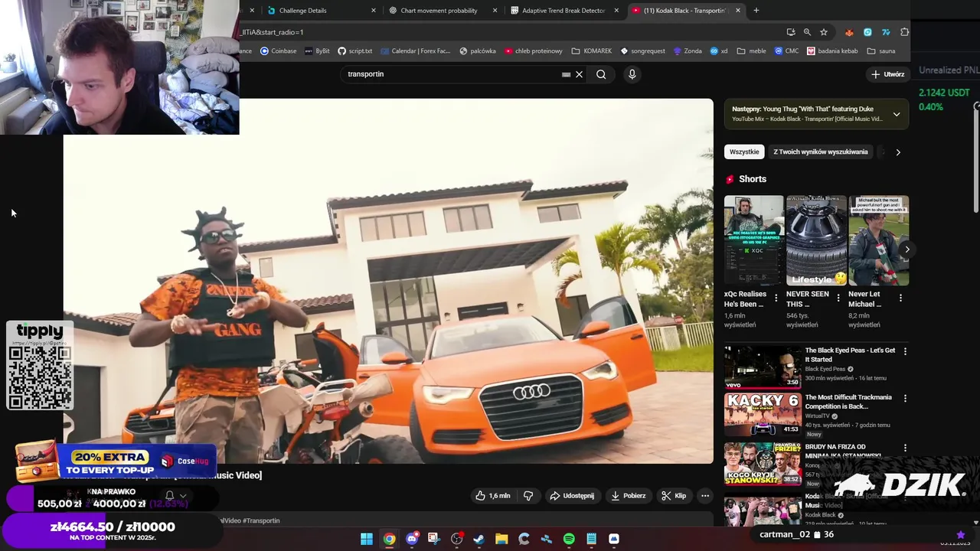
Task: Open Steam from the taskbar
Action: pyautogui.click(x=479, y=539)
